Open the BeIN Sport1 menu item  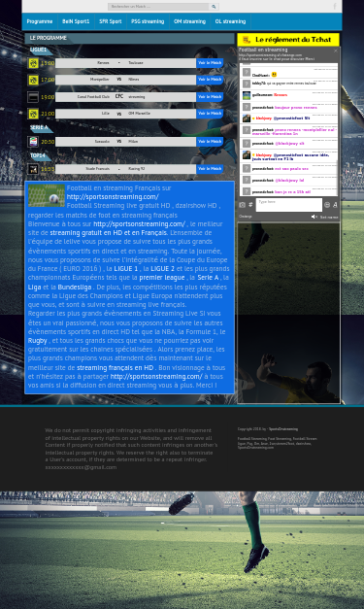tap(76, 21)
